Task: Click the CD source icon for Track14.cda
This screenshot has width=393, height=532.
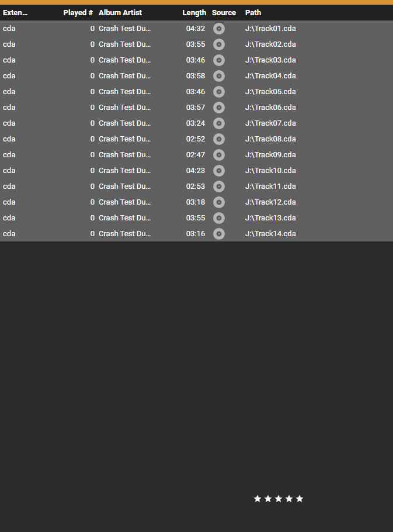Action: pyautogui.click(x=219, y=234)
